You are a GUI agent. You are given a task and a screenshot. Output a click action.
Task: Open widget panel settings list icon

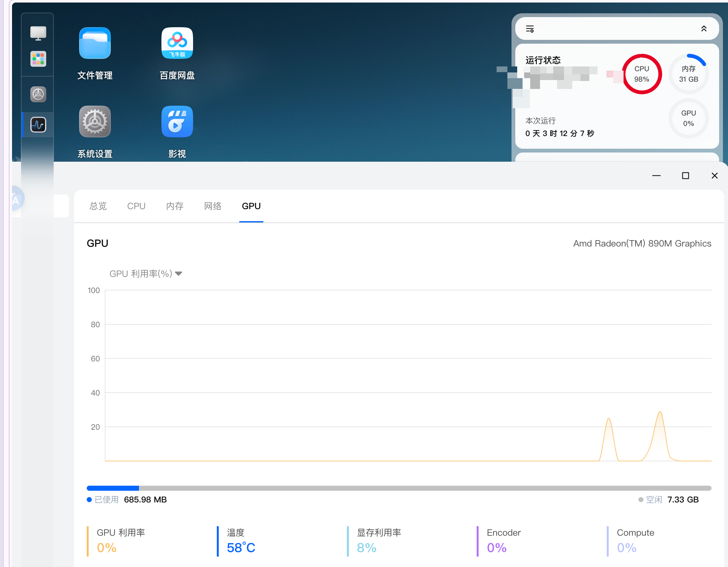pyautogui.click(x=530, y=29)
